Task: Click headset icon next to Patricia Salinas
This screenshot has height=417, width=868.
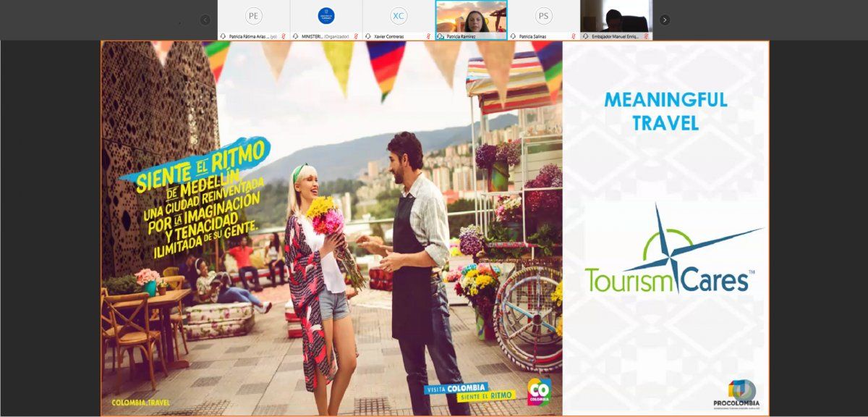Action: tap(513, 36)
